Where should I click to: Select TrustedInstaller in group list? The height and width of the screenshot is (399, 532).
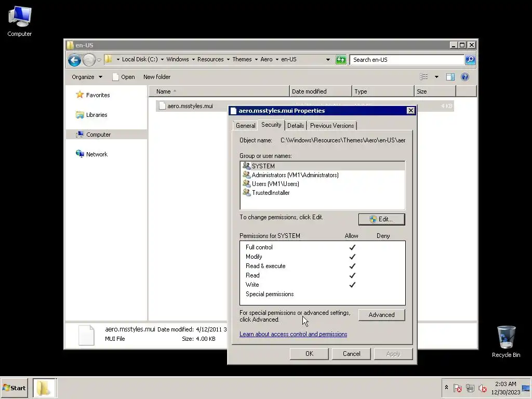point(322,193)
